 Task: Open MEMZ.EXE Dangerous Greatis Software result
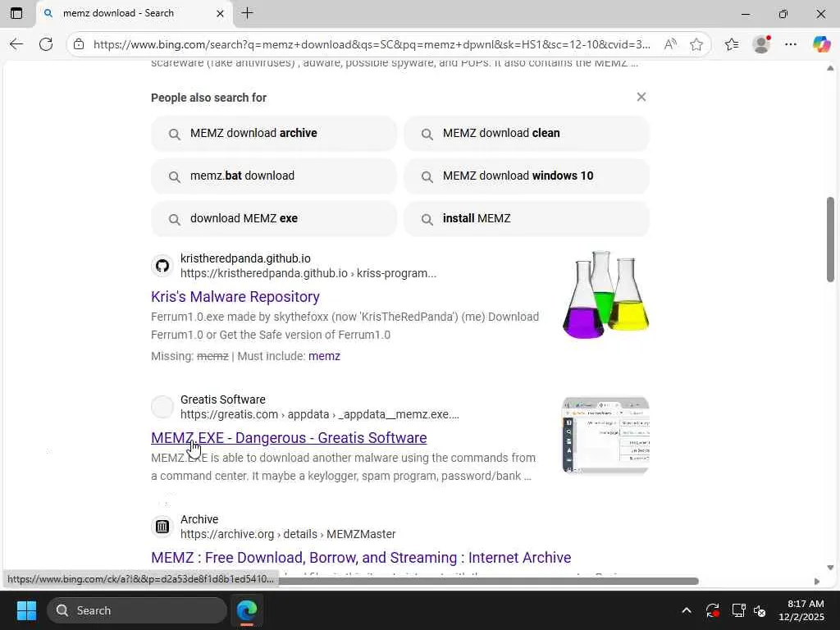289,438
